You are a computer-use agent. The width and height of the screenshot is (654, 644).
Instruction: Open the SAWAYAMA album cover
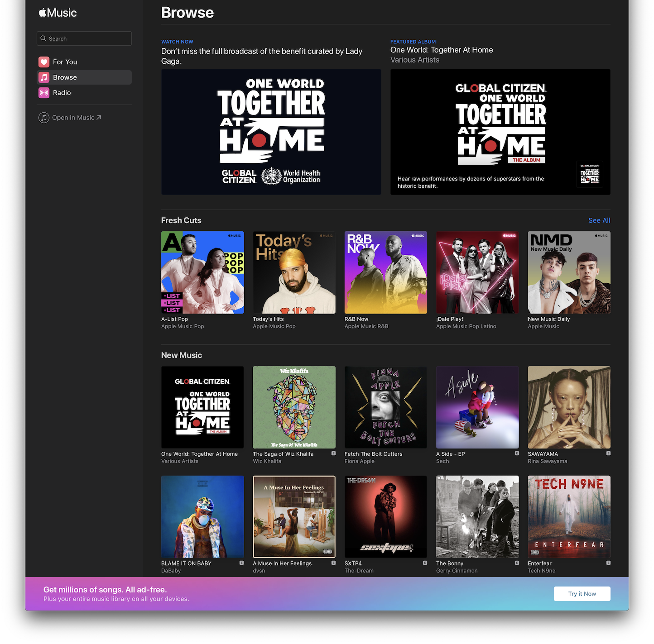tap(569, 407)
